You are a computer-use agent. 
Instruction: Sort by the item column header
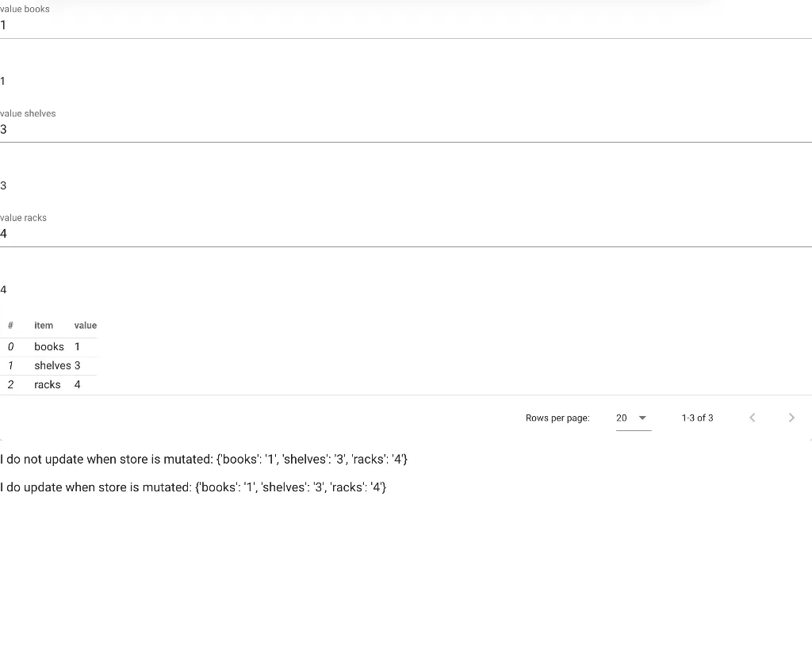(44, 326)
